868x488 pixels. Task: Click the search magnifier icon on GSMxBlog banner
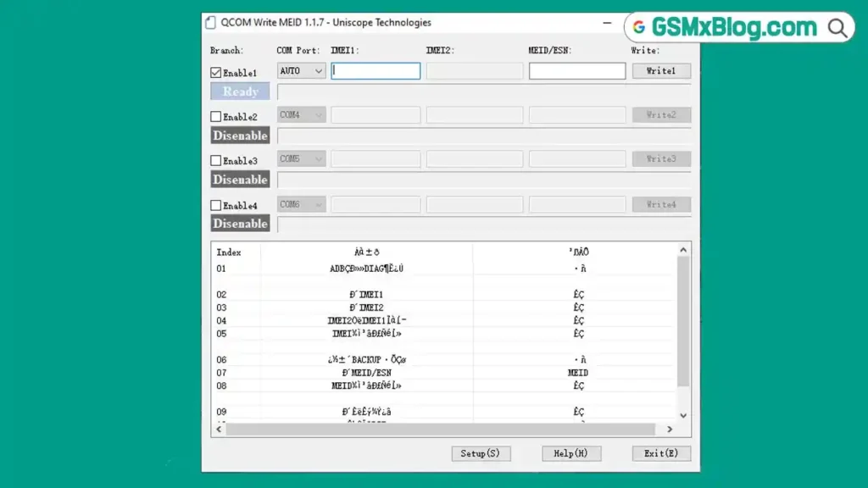(x=837, y=28)
